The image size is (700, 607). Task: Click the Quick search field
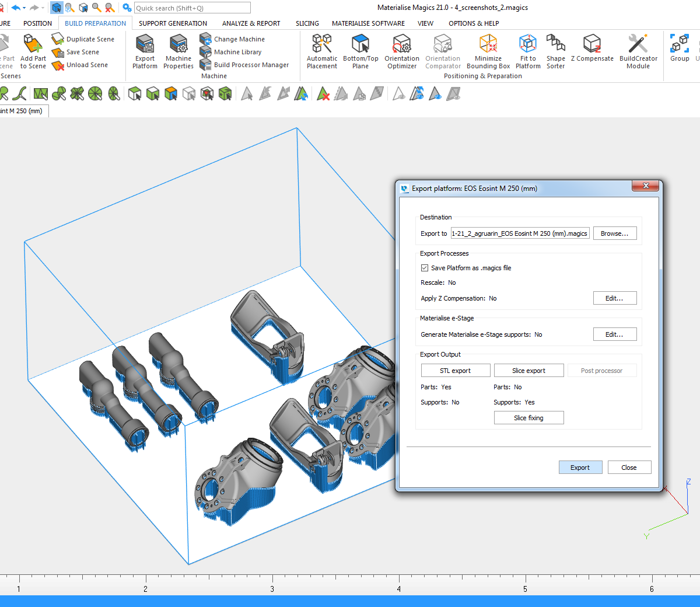click(192, 8)
